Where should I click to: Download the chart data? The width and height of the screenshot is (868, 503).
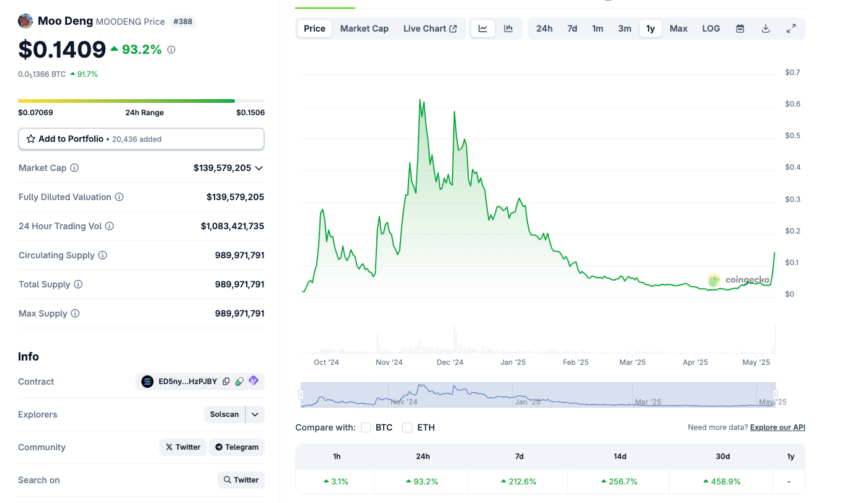tap(766, 28)
